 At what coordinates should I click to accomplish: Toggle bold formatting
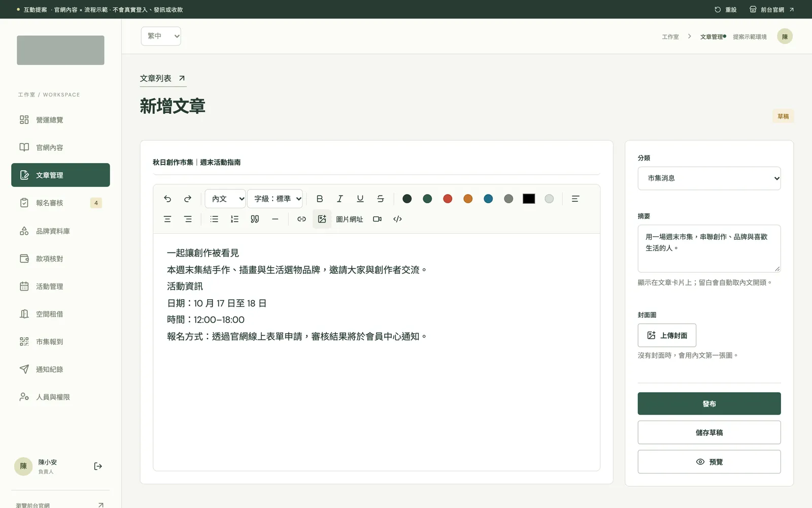pyautogui.click(x=320, y=199)
